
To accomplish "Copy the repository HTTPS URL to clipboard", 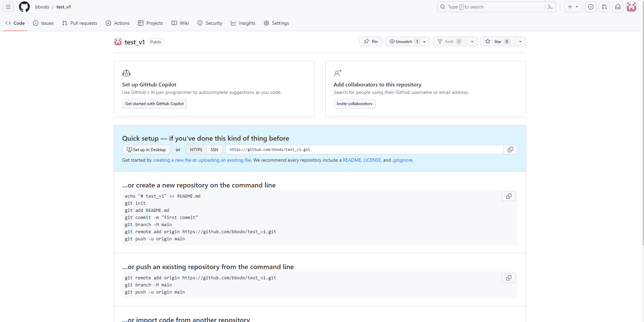I will pos(510,149).
